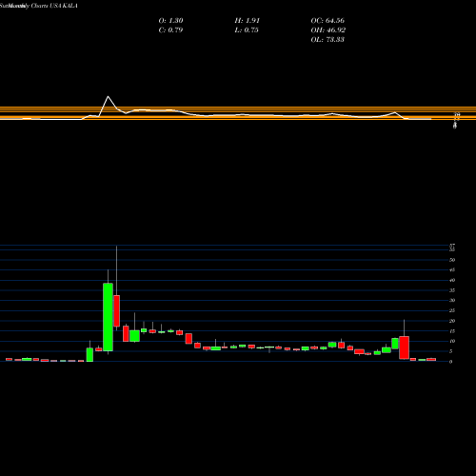Click the 20 price axis label

point(452,321)
